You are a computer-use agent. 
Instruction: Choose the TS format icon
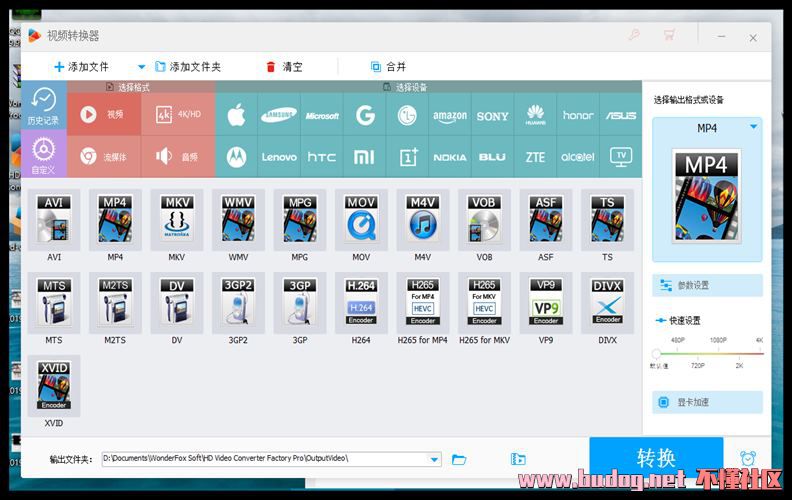pyautogui.click(x=607, y=220)
